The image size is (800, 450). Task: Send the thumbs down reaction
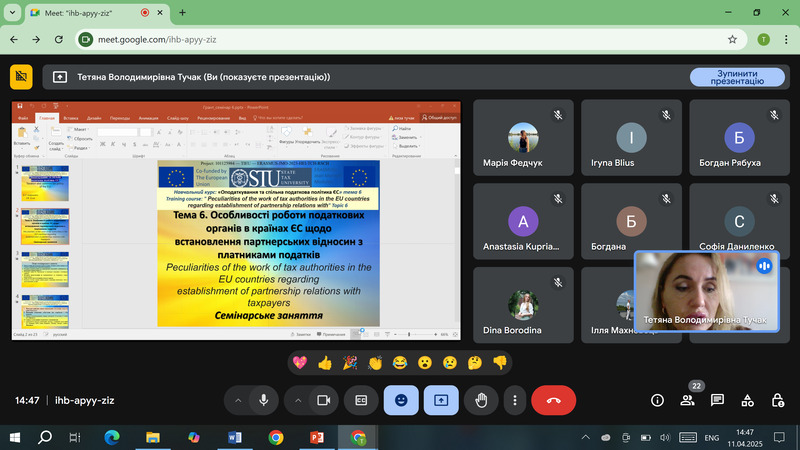coord(500,363)
